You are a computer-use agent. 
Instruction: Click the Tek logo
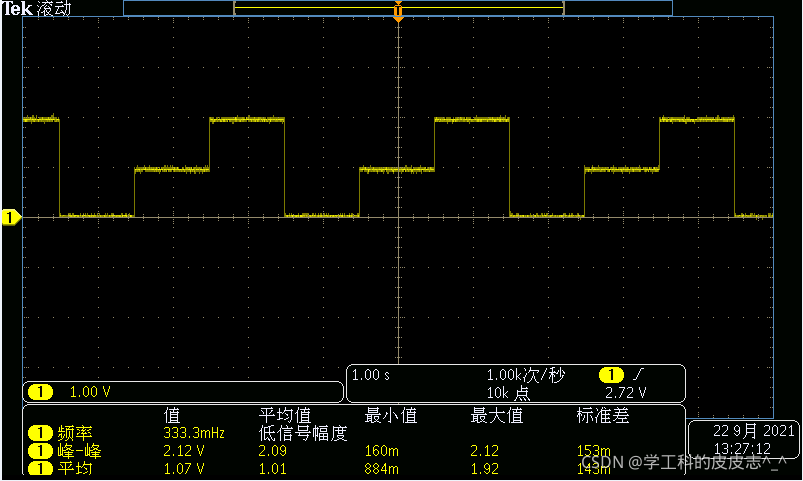(17, 8)
